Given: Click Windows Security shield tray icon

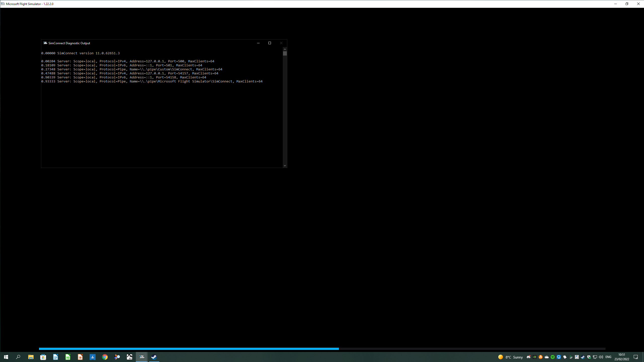Looking at the screenshot, I should point(589,357).
